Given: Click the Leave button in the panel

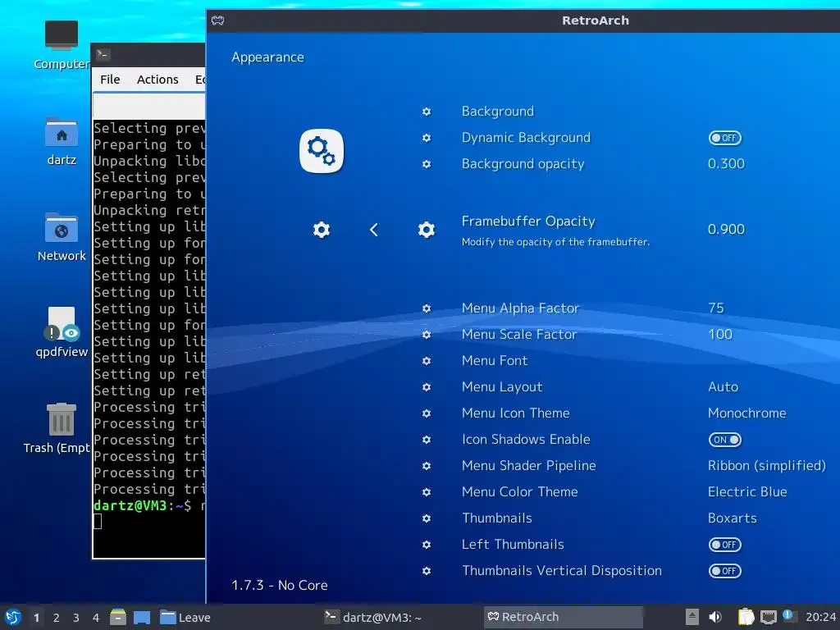Looking at the screenshot, I should [x=185, y=618].
